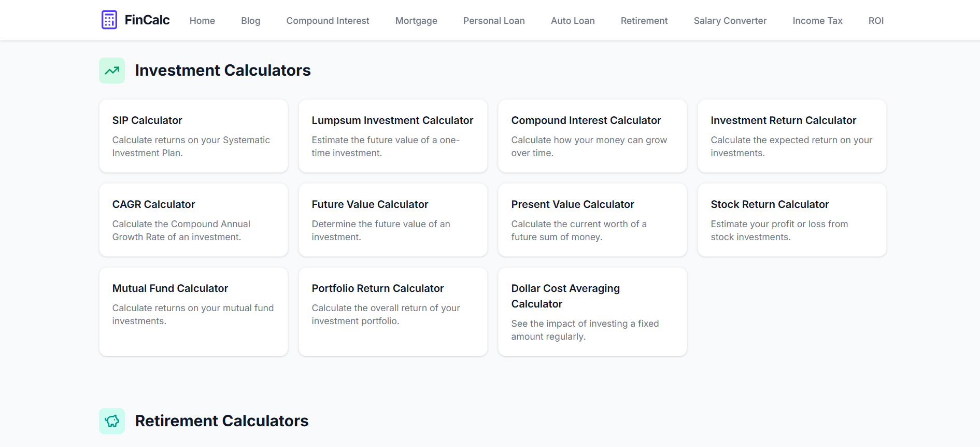Open the Stock Return Calculator

(791, 220)
